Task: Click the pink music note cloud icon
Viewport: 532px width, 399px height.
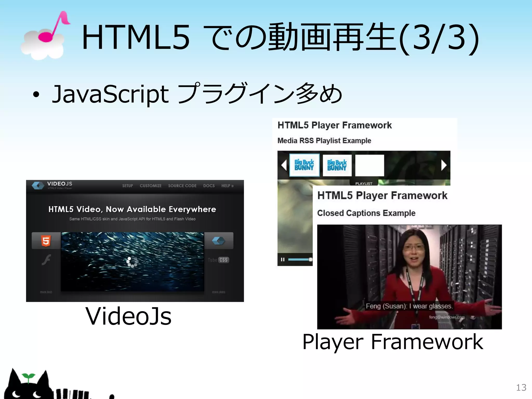Action: 46,36
